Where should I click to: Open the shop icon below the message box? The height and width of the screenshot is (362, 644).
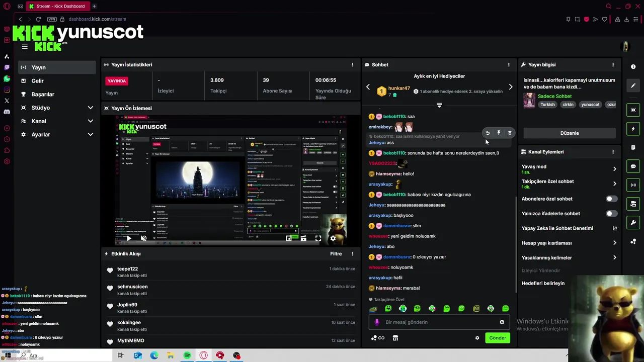point(395,338)
